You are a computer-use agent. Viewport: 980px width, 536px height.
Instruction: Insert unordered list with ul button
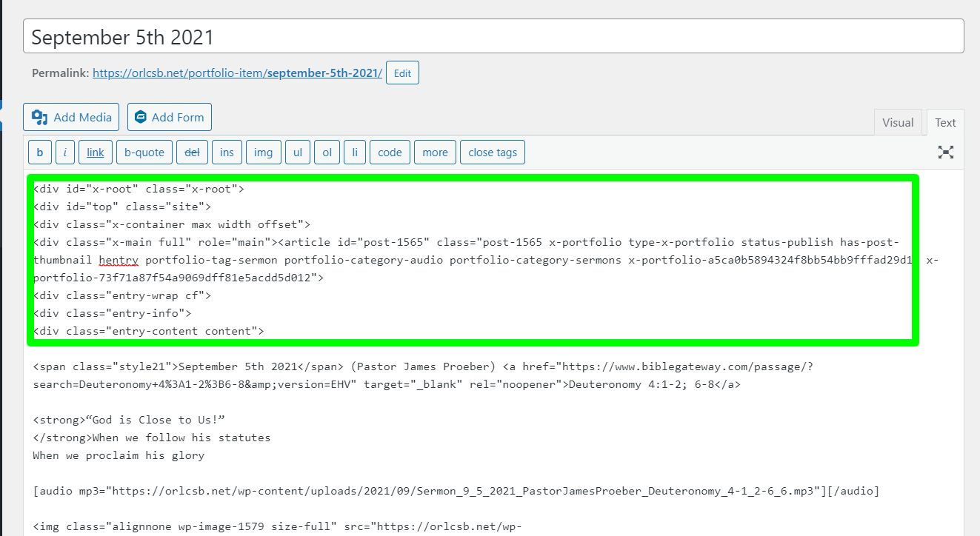(x=297, y=153)
